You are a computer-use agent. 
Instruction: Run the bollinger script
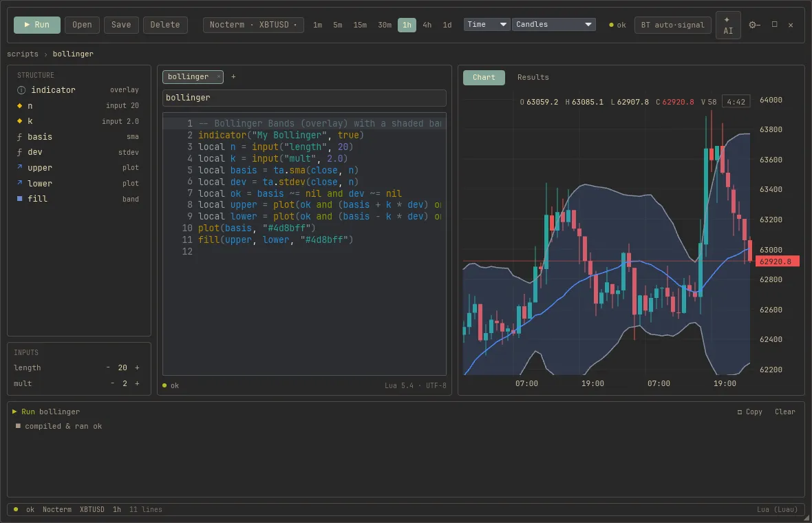pyautogui.click(x=36, y=25)
